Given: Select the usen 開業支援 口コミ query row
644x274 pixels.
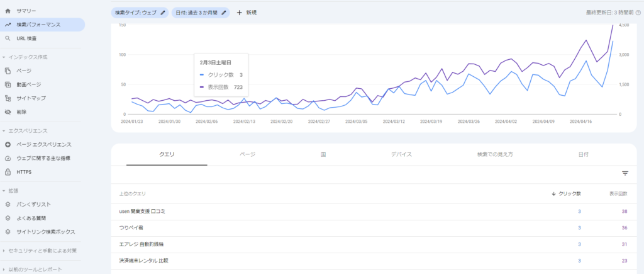Looking at the screenshot, I should click(374, 212).
